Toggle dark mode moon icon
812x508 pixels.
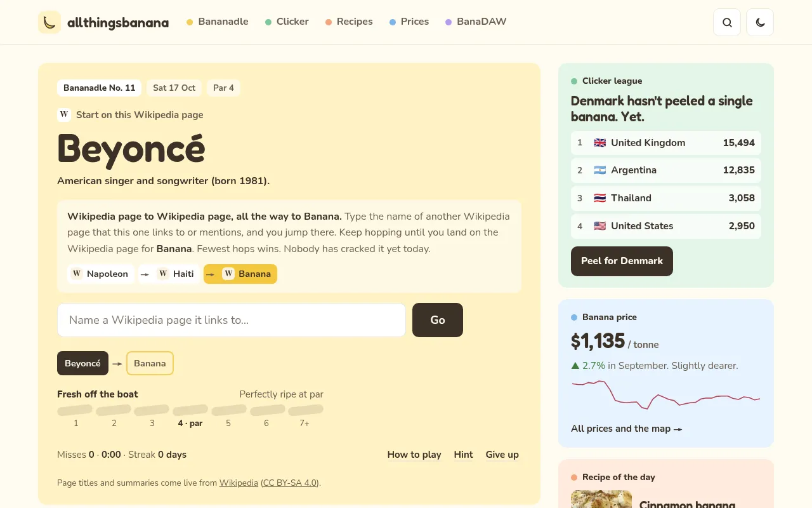coord(760,22)
